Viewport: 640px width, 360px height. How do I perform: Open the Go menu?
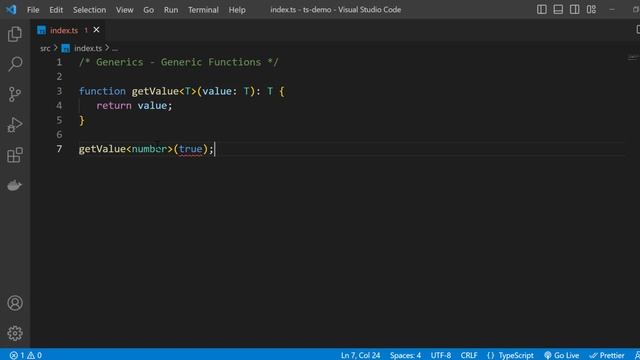(149, 10)
